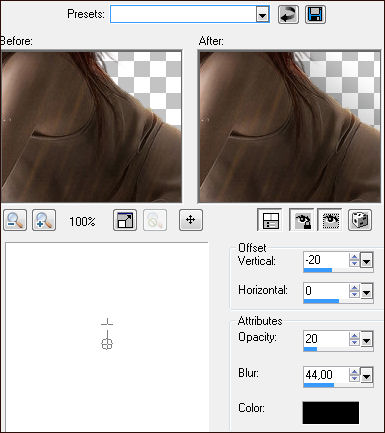Decrease Opacity with down arrow
This screenshot has height=433, width=385.
pos(354,342)
